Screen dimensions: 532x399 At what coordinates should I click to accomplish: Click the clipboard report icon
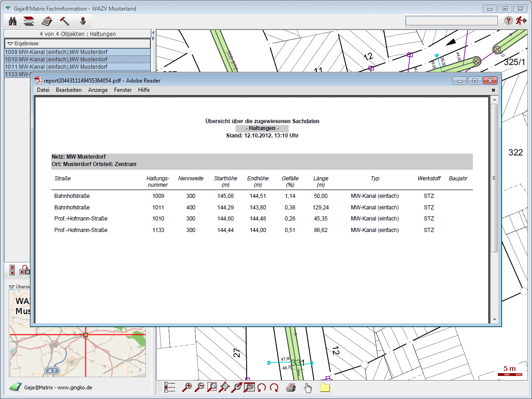[47, 21]
